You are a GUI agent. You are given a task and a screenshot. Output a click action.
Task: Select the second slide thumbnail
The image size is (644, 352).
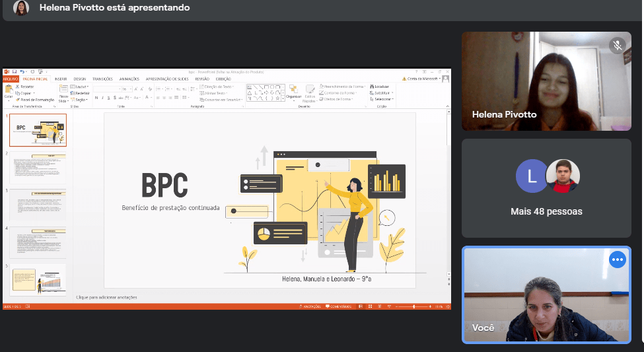click(38, 168)
